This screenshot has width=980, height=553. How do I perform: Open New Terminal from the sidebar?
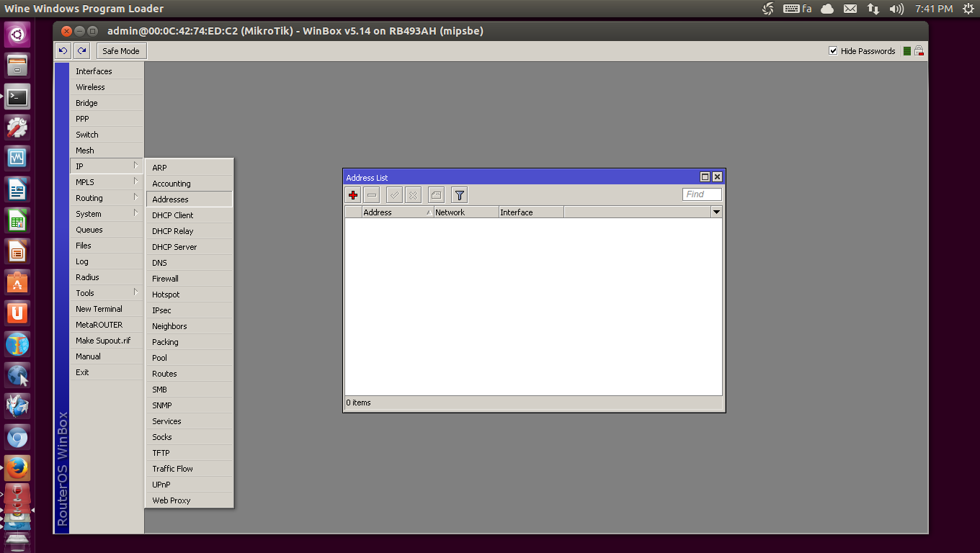pyautogui.click(x=107, y=309)
